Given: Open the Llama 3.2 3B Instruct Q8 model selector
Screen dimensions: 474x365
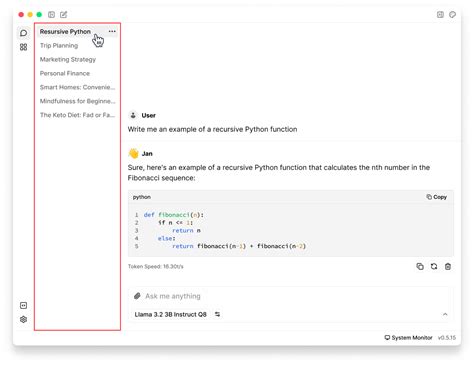Looking at the screenshot, I should click(x=177, y=314).
